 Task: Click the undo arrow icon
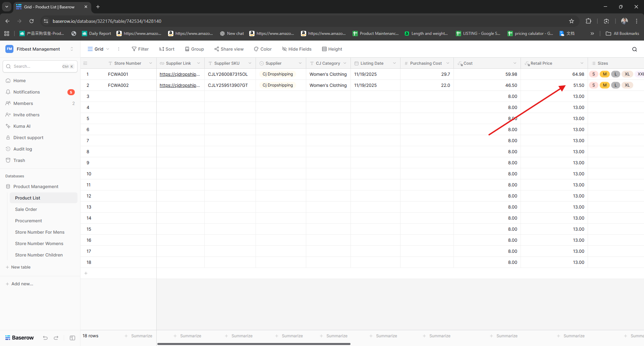coord(45,338)
